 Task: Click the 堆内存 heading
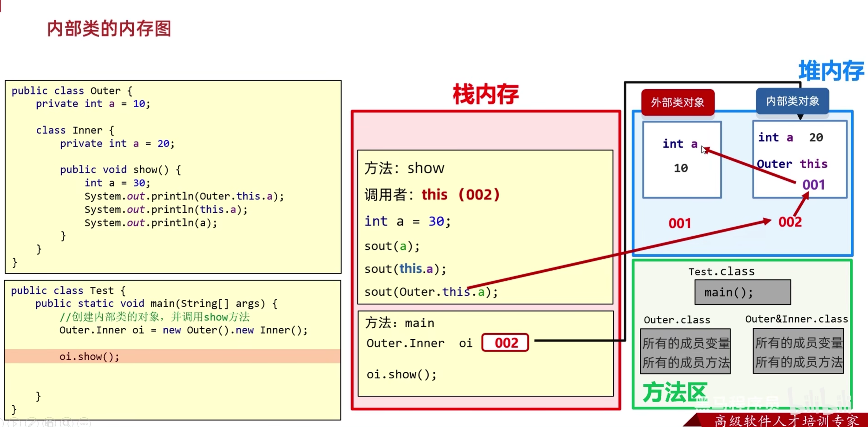click(x=831, y=71)
